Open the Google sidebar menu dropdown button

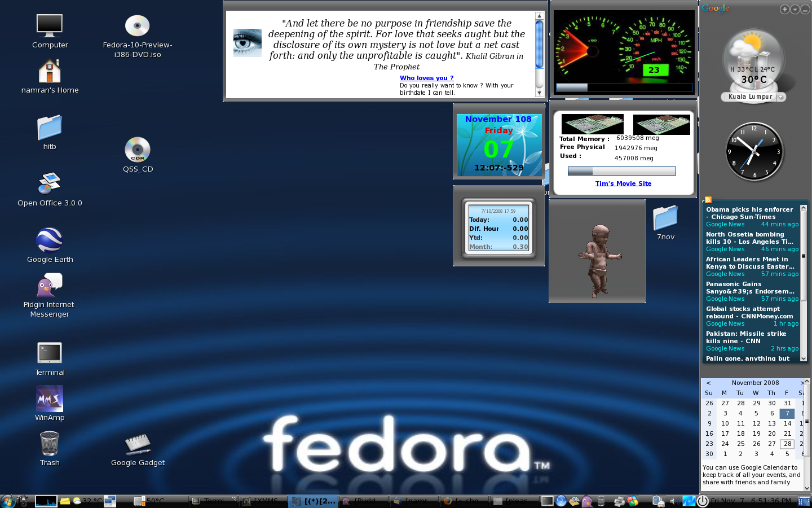(x=795, y=9)
